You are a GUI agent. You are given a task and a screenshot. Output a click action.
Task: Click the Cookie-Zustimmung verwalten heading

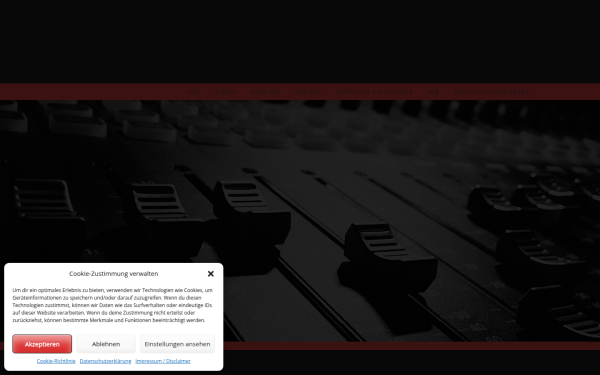click(114, 274)
